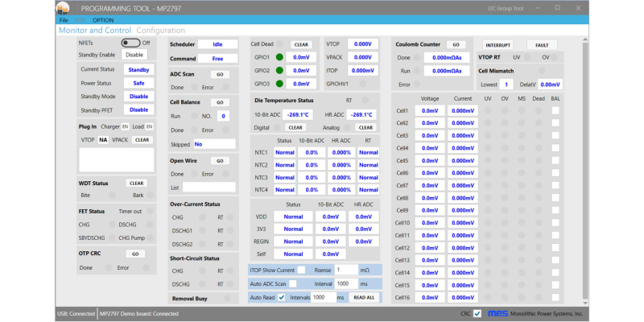Image resolution: width=644 pixels, height=322 pixels.
Task: Click the CHG Pump indicator
Action: [x=150, y=237]
